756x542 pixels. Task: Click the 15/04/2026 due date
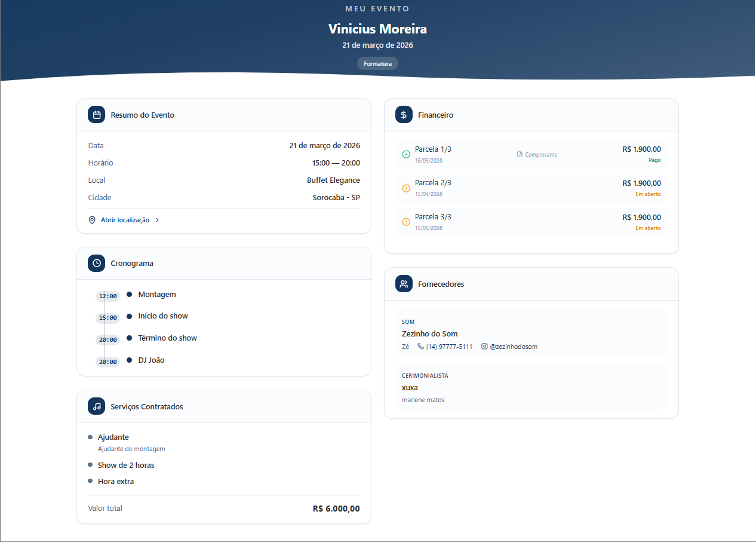pyautogui.click(x=429, y=194)
